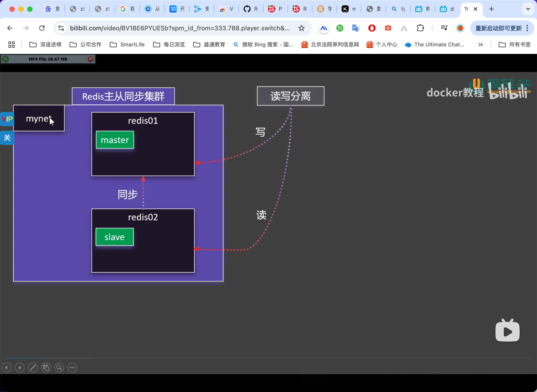This screenshot has width=537, height=392.
Task: Toggle the VIP side button
Action: pos(7,119)
